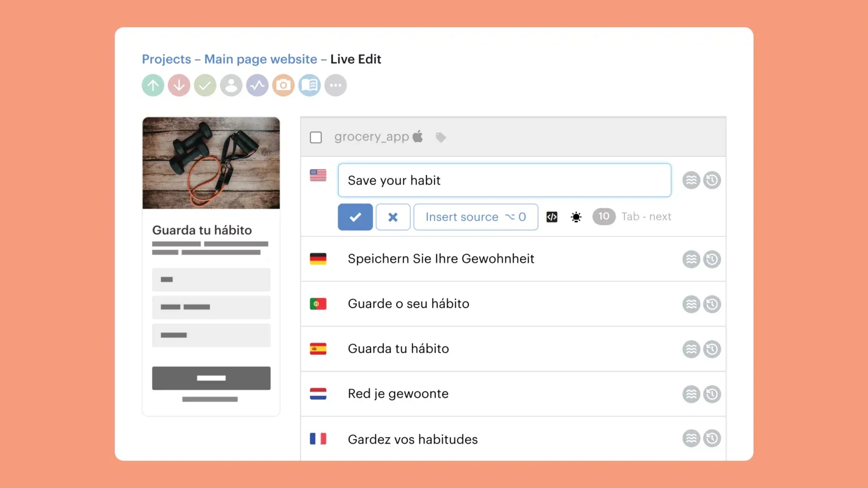Click the orange screenshots camera icon
The height and width of the screenshot is (488, 868).
point(283,85)
